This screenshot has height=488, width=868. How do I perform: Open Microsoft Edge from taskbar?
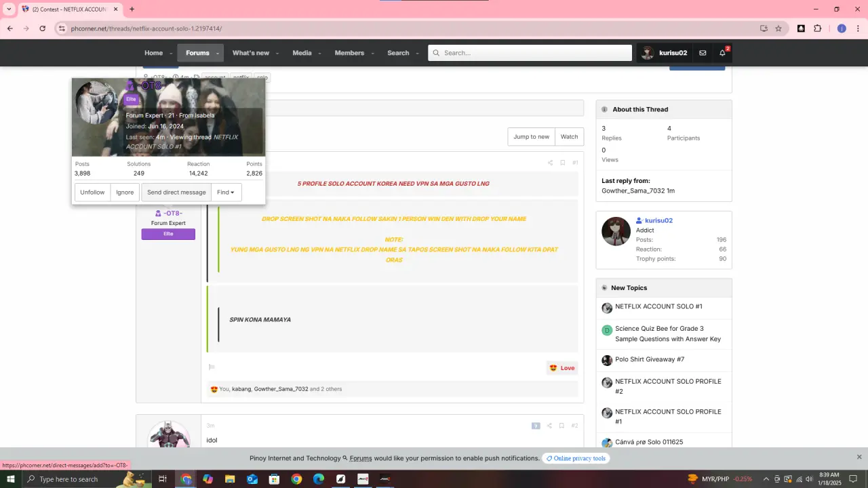click(x=319, y=479)
